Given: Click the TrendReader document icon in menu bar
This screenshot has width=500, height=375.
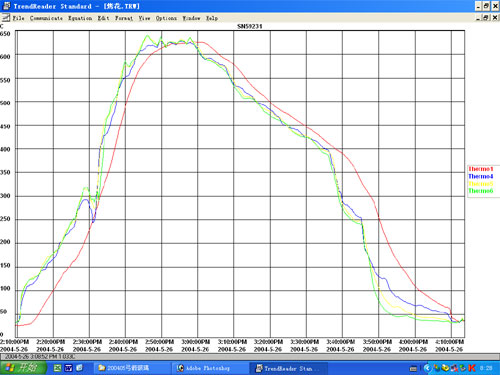Looking at the screenshot, I should pyautogui.click(x=6, y=18).
